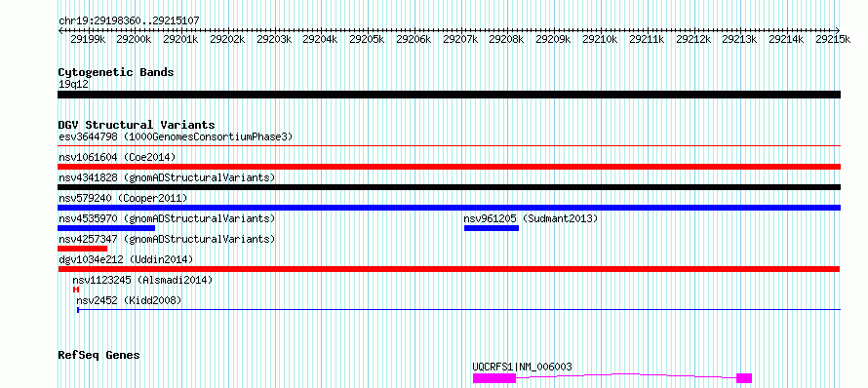Click the 29215k ruler tick label
Image resolution: width=868 pixels, height=388 pixels.
point(833,39)
